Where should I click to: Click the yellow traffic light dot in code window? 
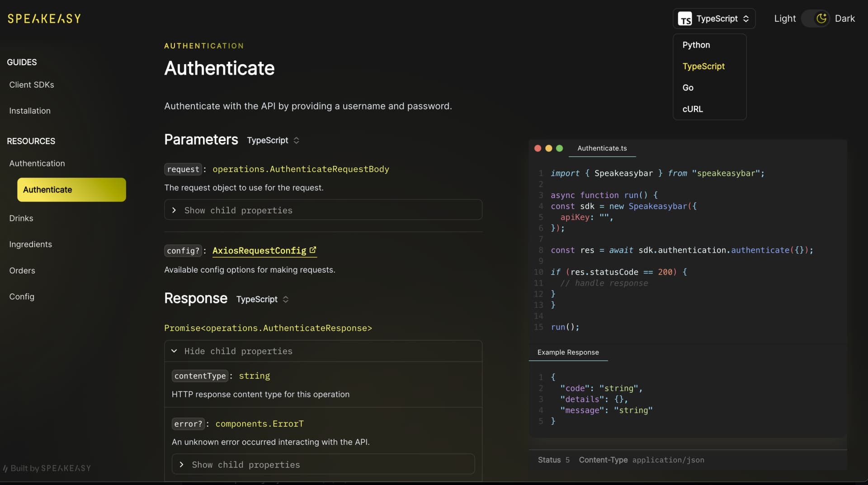[x=548, y=148]
